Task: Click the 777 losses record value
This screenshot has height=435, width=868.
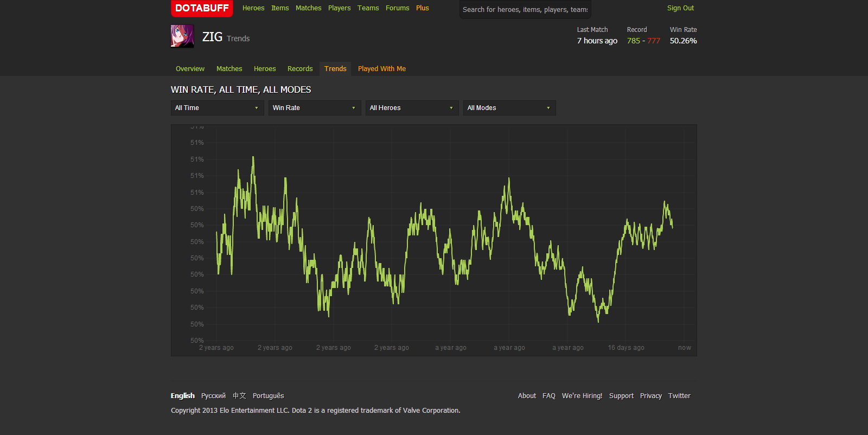Action: coord(654,41)
